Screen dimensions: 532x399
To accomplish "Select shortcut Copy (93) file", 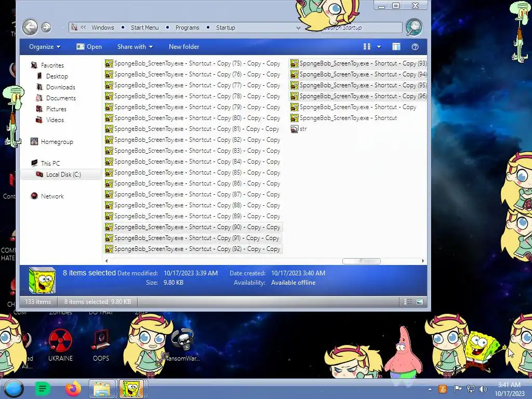I will click(358, 63).
